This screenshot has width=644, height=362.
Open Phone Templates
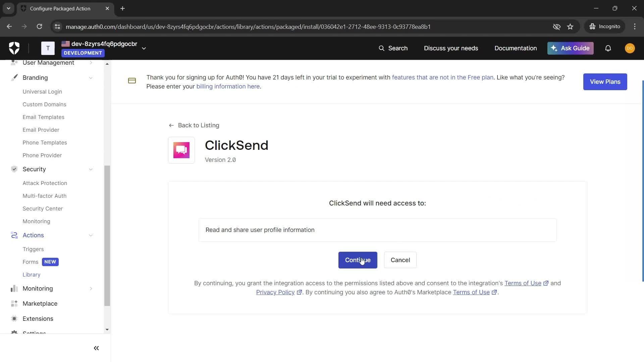click(x=45, y=142)
